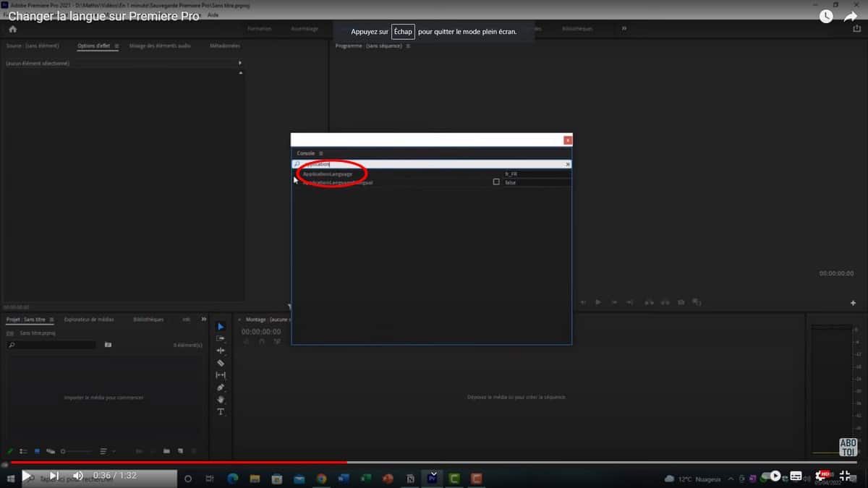
Task: Click the YouTube share arrow icon
Action: (851, 17)
